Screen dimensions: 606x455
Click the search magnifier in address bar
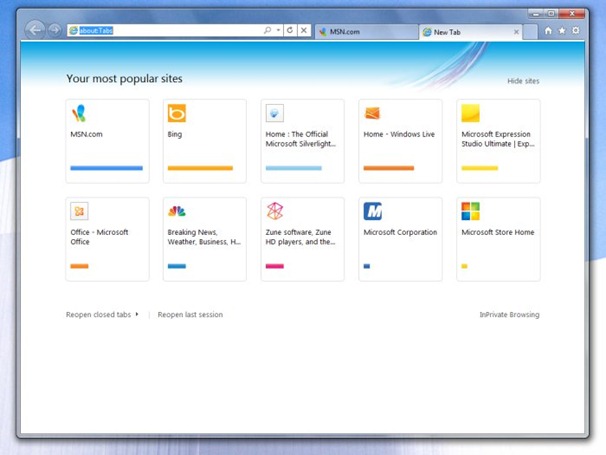tap(267, 30)
